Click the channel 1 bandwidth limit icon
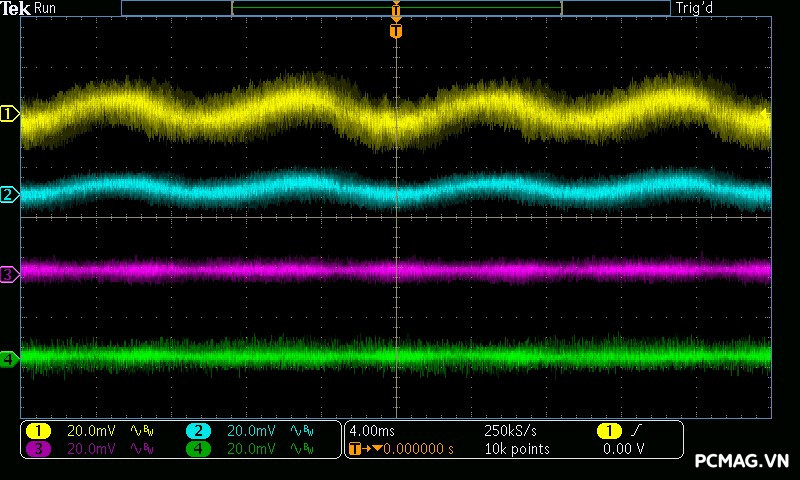Image resolution: width=800 pixels, height=480 pixels. click(x=143, y=431)
